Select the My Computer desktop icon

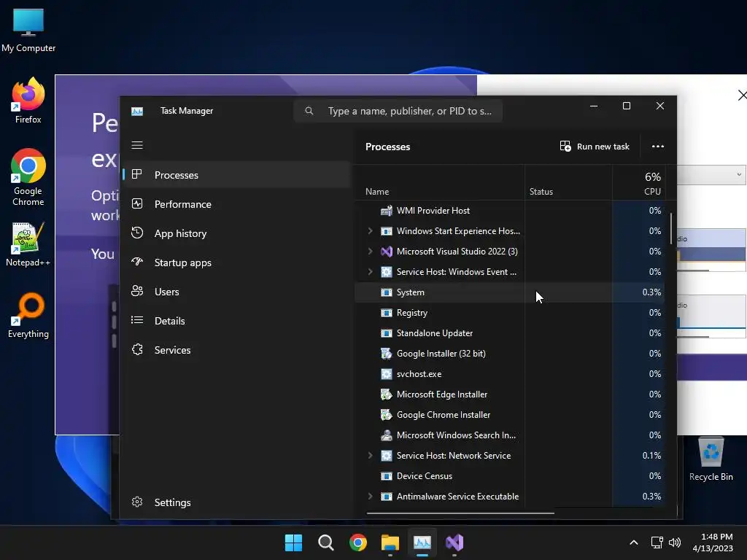28,31
